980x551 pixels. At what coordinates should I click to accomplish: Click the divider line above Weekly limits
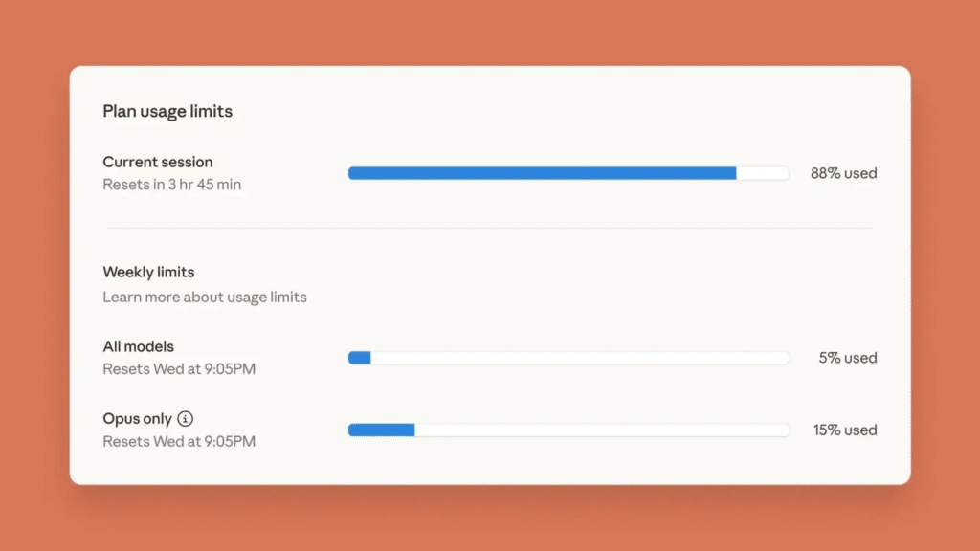click(489, 228)
